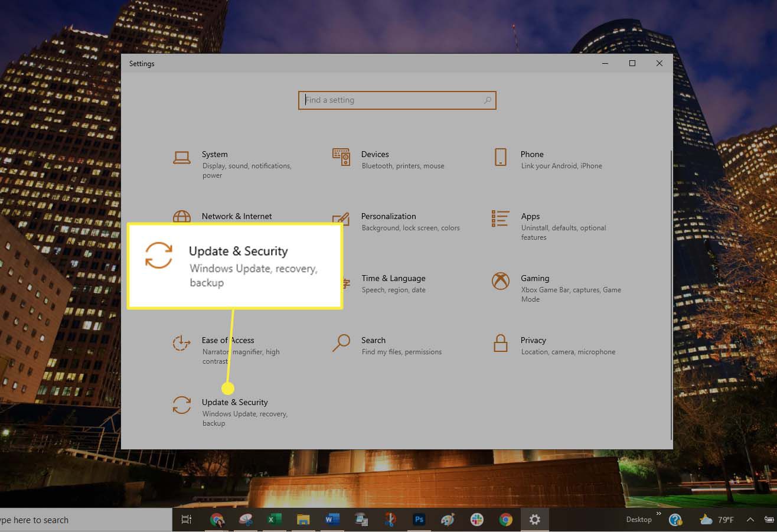777x532 pixels.
Task: Click 'Background, lock screen, colors' text
Action: 411,228
